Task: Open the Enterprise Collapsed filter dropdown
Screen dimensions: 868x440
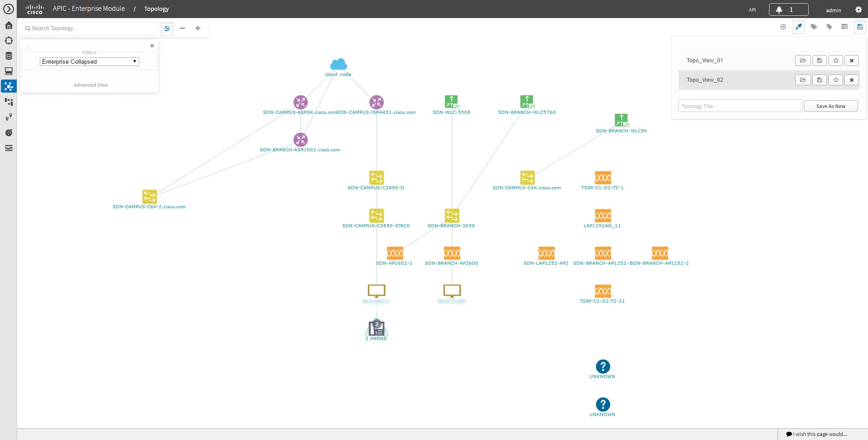Action: pyautogui.click(x=89, y=61)
